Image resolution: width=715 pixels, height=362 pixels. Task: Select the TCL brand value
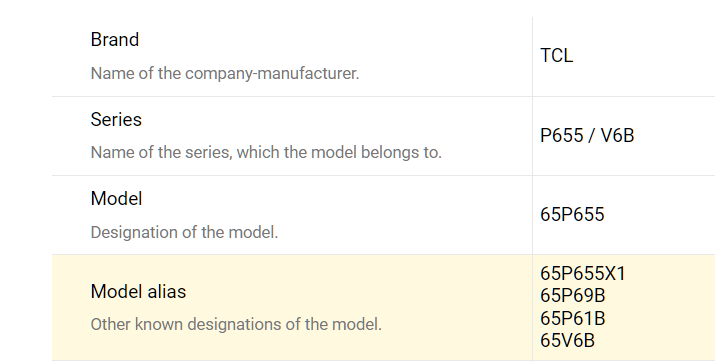[556, 56]
